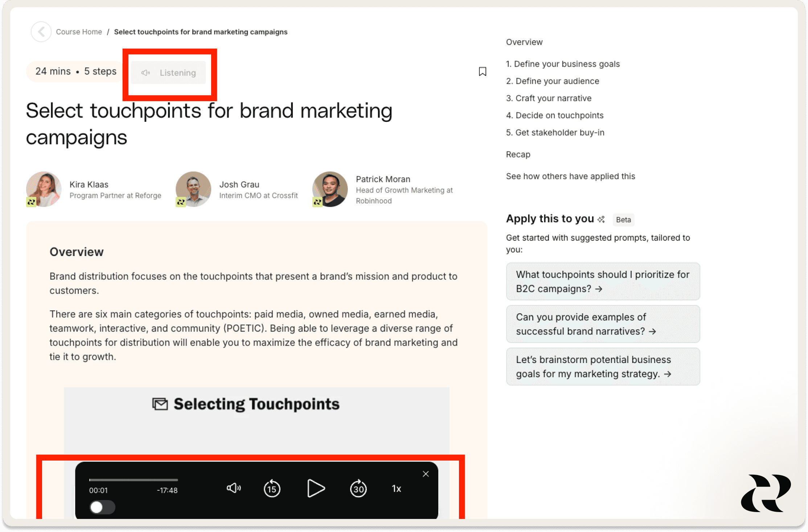This screenshot has width=808, height=532.
Task: Change playback speed from 1x
Action: pos(396,488)
